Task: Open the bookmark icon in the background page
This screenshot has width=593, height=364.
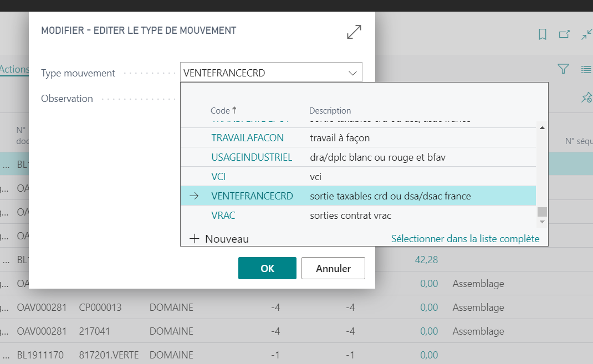Action: click(543, 34)
